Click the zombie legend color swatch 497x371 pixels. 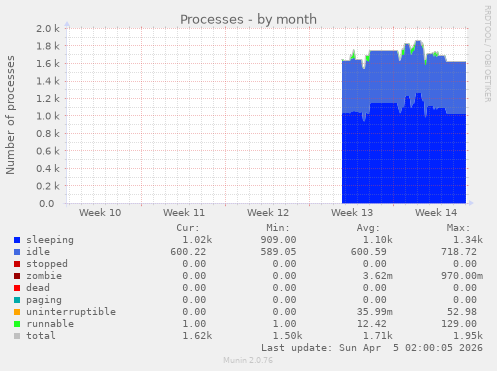(x=17, y=276)
